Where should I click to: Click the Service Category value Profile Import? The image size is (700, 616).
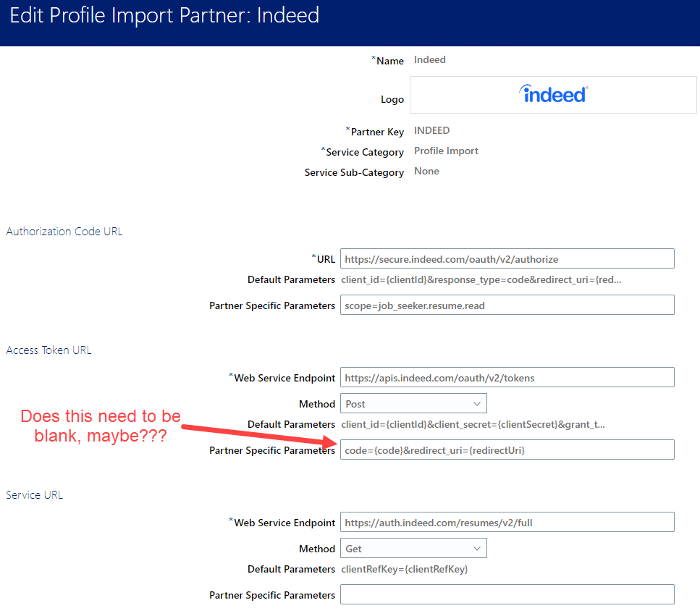446,151
